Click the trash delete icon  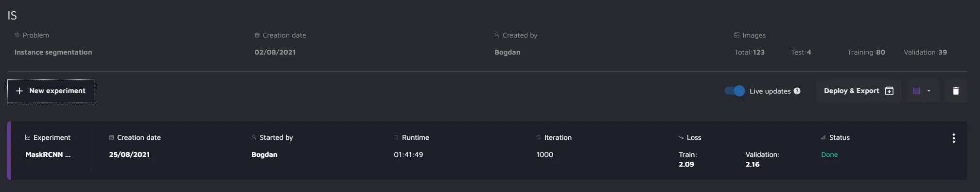coord(955,91)
